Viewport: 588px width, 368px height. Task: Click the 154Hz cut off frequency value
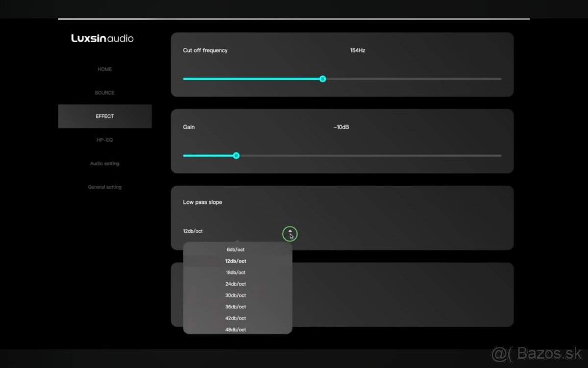coord(357,50)
